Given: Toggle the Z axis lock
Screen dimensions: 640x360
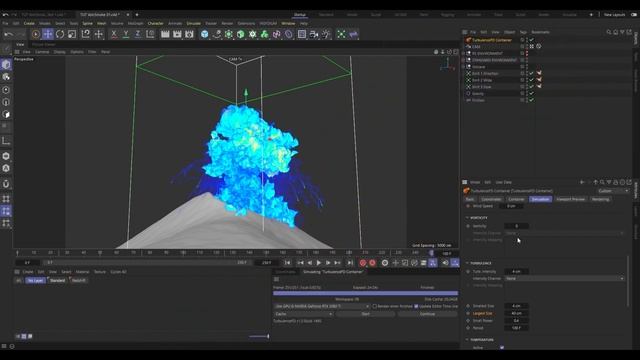Looking at the screenshot, I should (138, 34).
